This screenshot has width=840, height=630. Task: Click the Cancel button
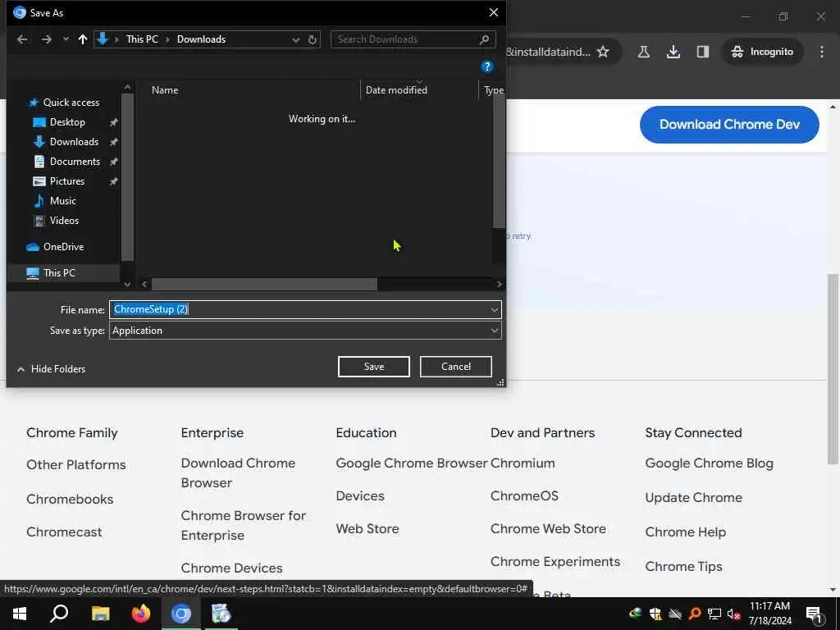coord(456,367)
